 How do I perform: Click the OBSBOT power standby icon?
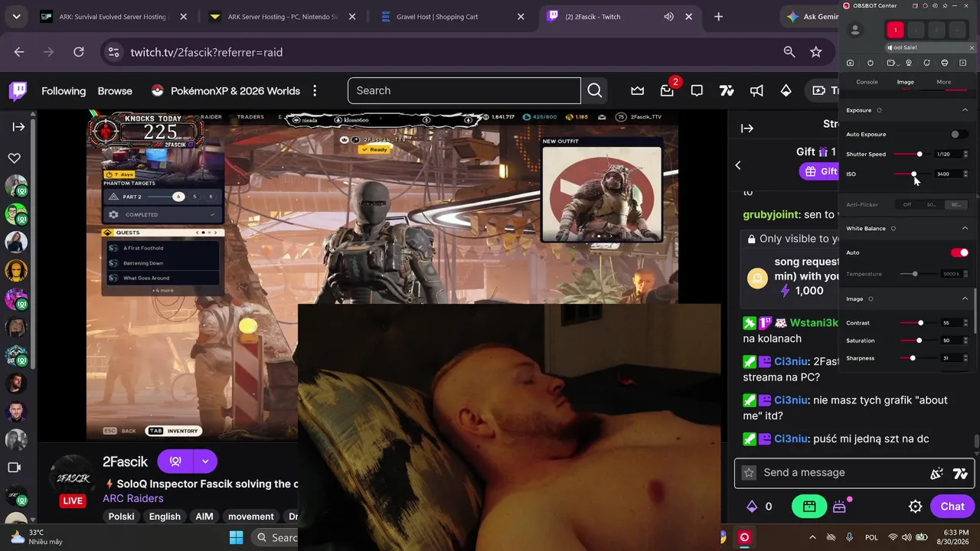coord(871,63)
